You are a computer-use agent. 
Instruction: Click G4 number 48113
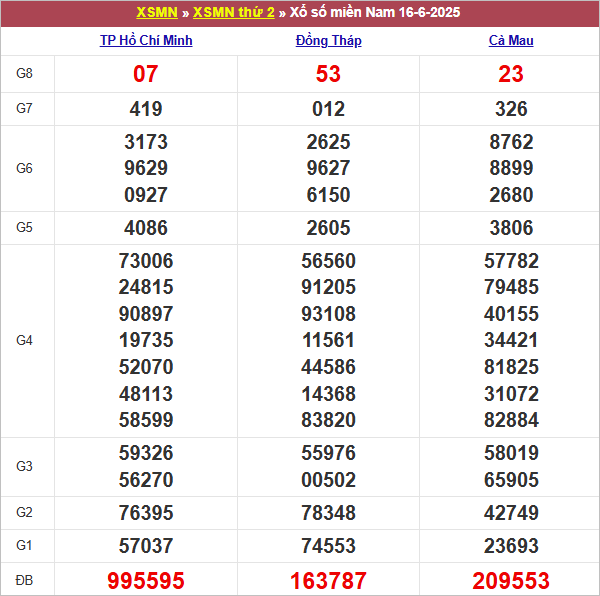[146, 394]
